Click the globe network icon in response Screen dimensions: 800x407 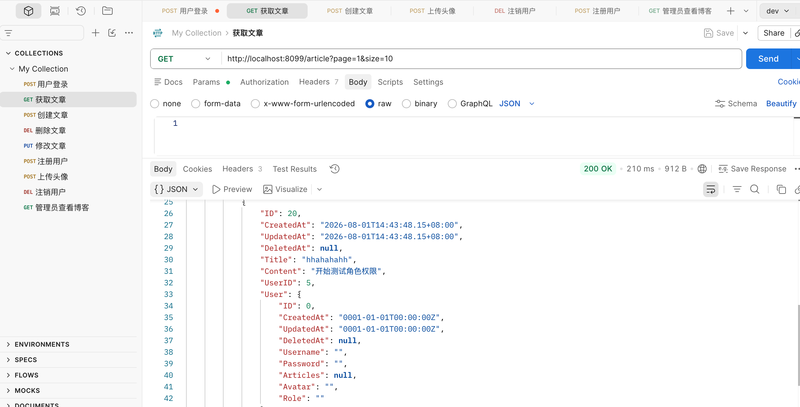[702, 169]
